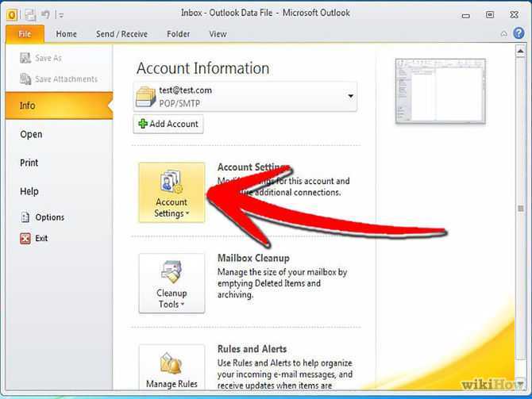Maximize the Outlook window

point(490,14)
